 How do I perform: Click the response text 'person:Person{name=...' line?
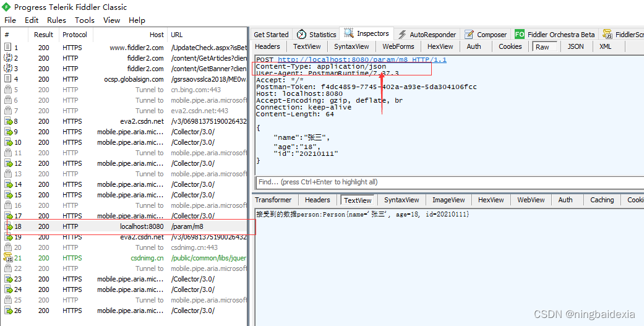(x=363, y=214)
